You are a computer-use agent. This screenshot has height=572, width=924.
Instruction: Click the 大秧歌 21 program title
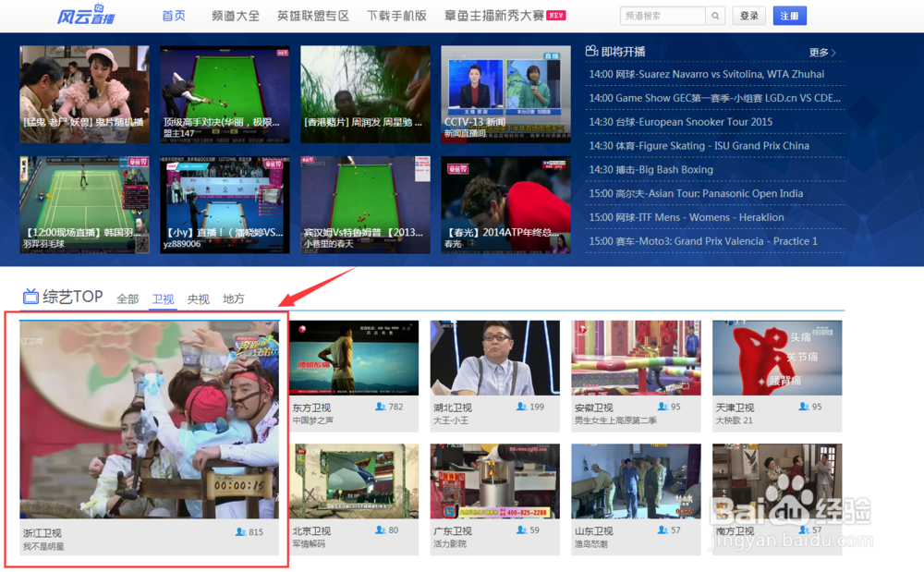coord(734,420)
